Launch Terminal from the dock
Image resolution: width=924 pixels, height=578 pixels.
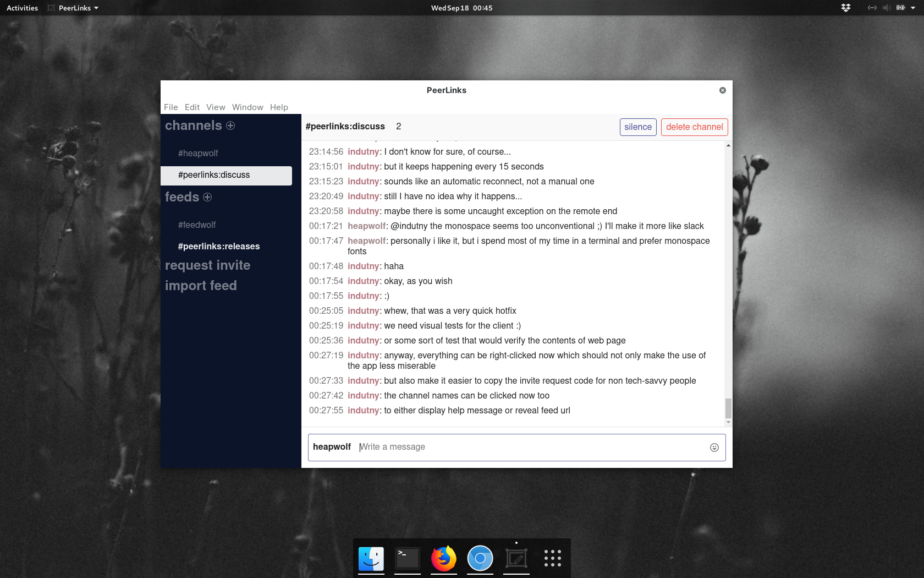pos(408,559)
